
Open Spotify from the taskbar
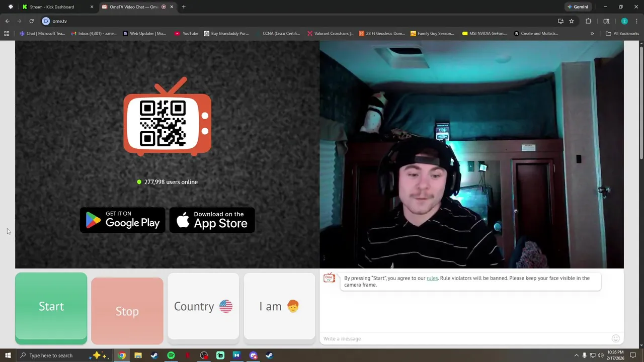171,355
